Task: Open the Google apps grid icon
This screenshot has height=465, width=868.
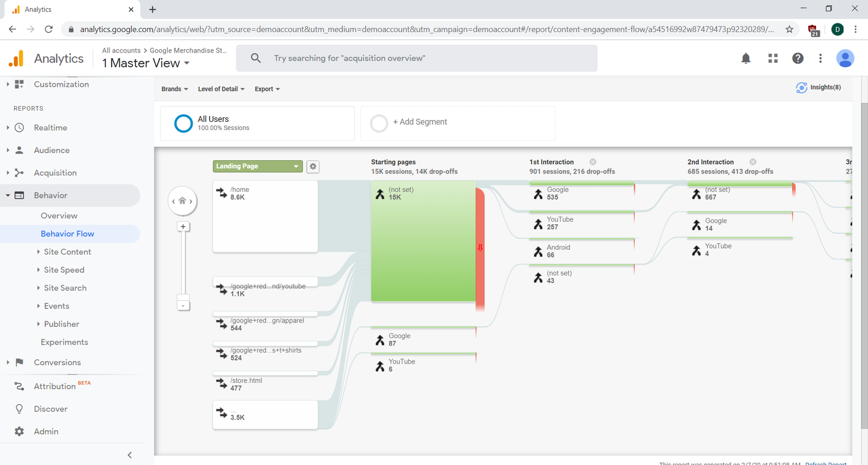Action: pyautogui.click(x=773, y=59)
